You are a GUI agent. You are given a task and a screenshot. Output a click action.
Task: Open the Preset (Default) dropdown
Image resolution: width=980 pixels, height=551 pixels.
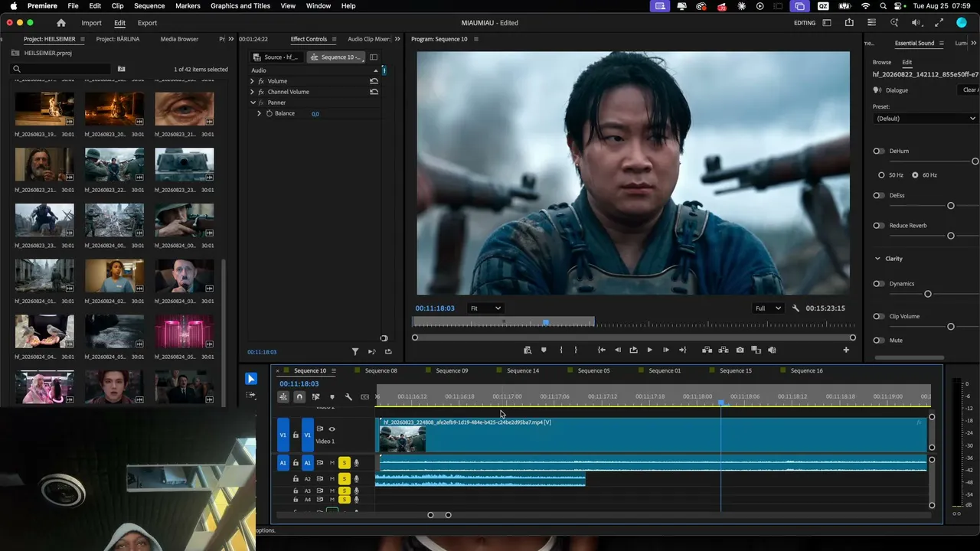[x=926, y=119]
